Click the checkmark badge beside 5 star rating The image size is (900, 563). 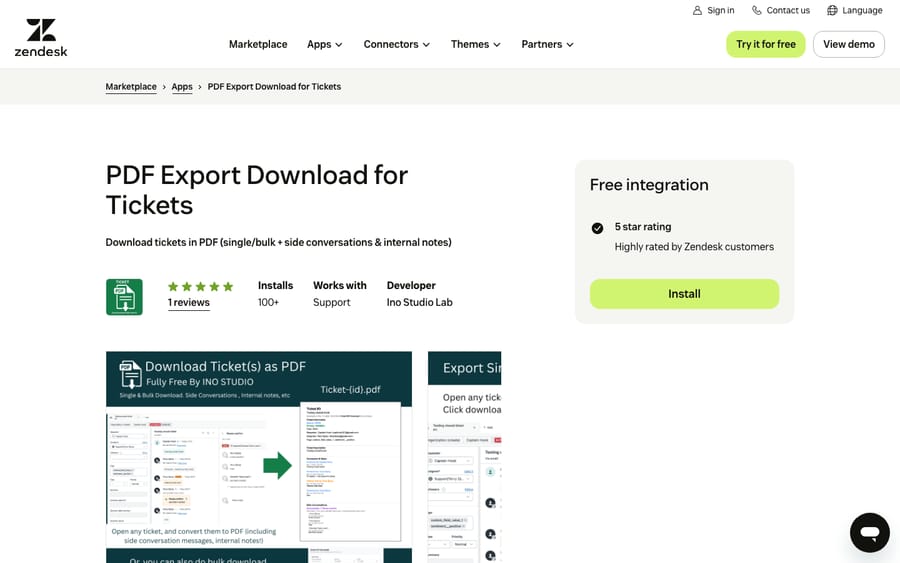coord(597,228)
